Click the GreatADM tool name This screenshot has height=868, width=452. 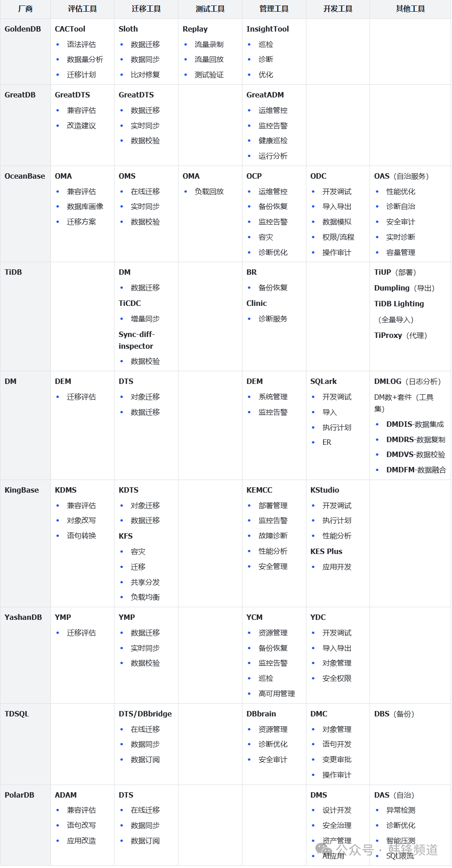coord(265,95)
